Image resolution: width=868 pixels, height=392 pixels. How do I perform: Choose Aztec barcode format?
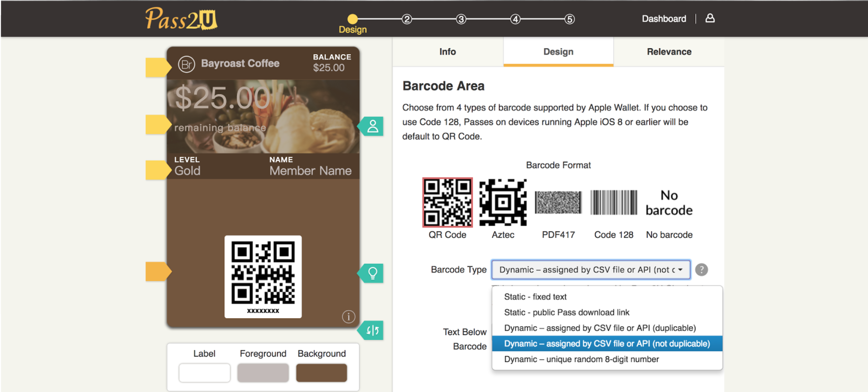click(503, 202)
